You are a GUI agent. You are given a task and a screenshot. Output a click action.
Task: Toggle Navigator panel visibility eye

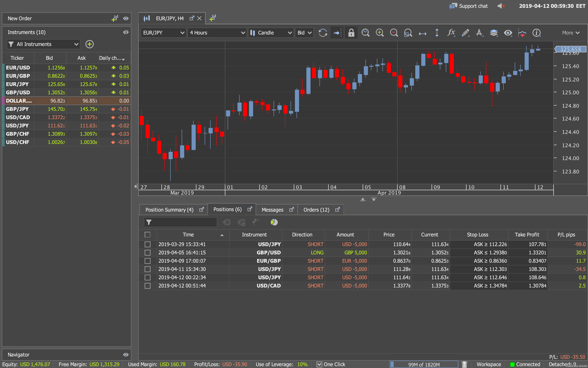(126, 355)
